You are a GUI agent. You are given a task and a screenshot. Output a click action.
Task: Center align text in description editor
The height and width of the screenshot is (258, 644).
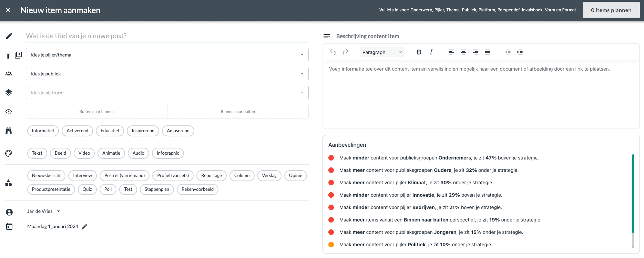[x=463, y=52]
